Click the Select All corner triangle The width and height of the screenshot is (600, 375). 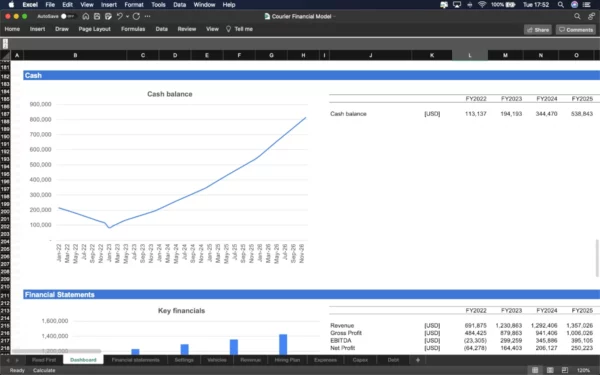tap(5, 55)
